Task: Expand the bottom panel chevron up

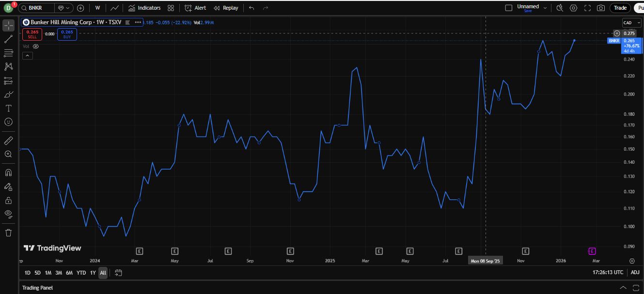Action: [x=623, y=288]
